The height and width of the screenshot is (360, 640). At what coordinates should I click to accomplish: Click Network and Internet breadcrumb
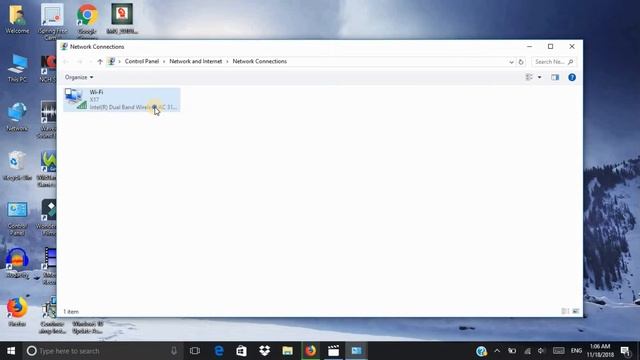coord(196,61)
